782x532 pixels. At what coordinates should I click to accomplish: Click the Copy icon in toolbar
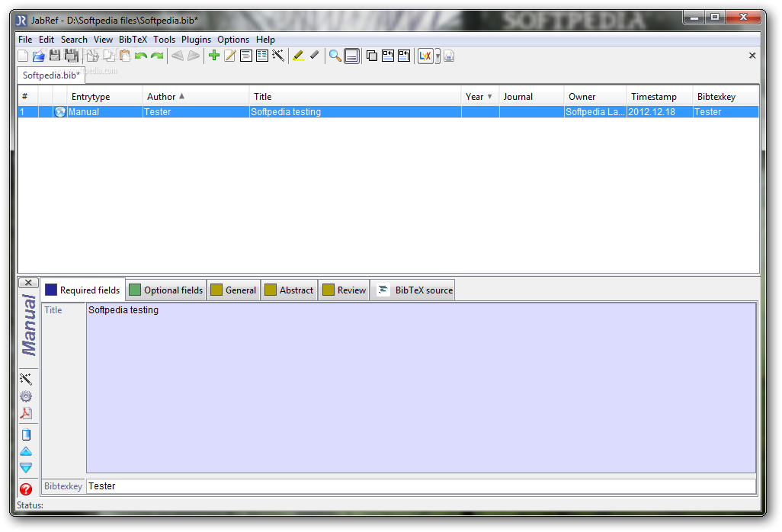108,56
